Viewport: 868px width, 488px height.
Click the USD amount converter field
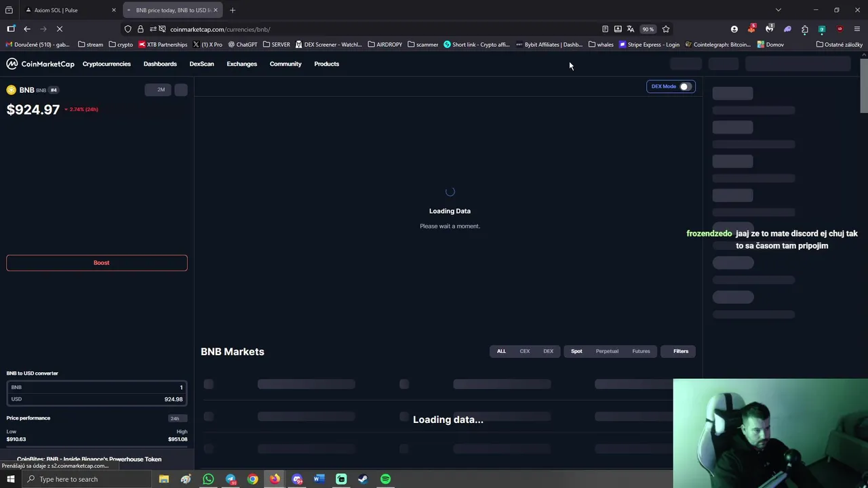(97, 399)
